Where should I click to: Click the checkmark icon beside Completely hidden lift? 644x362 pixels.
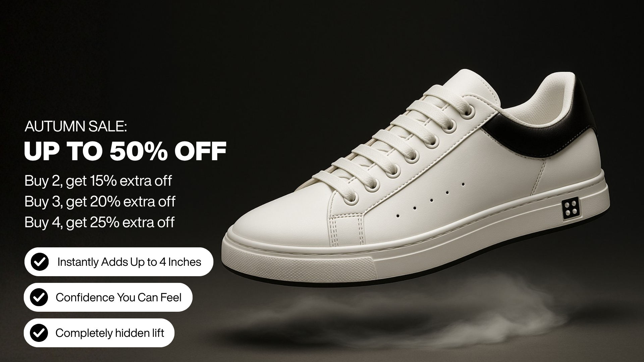tap(39, 333)
